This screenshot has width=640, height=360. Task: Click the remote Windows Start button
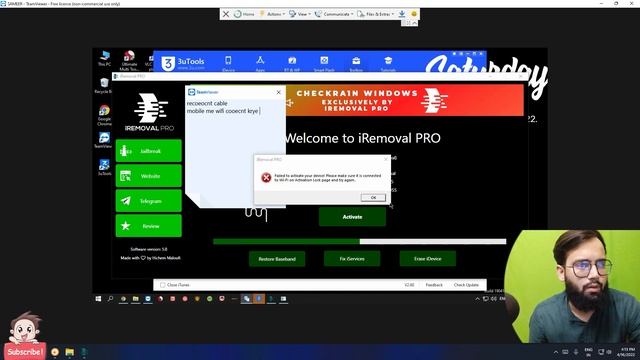(x=98, y=299)
